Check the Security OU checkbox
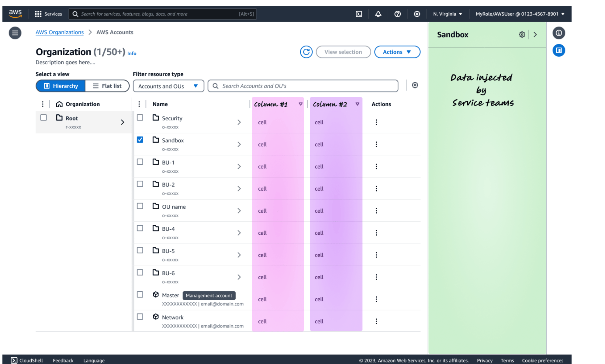The image size is (605, 364). (x=140, y=118)
